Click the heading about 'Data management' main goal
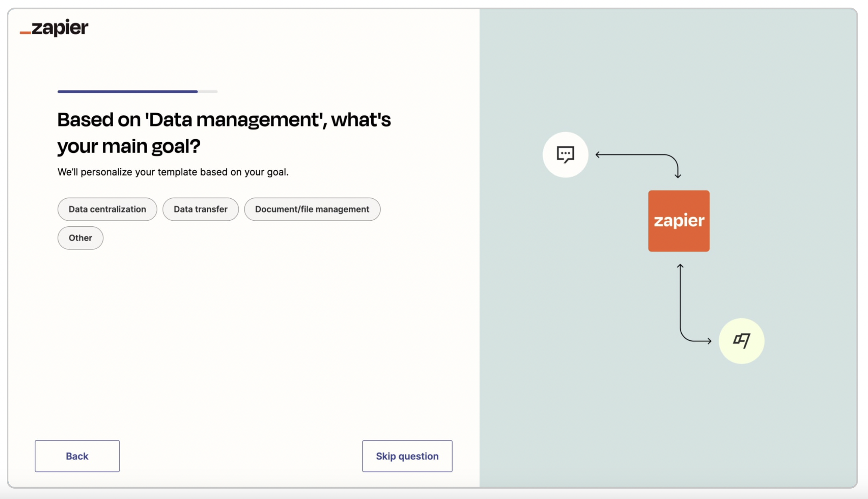This screenshot has height=499, width=868. (x=224, y=133)
